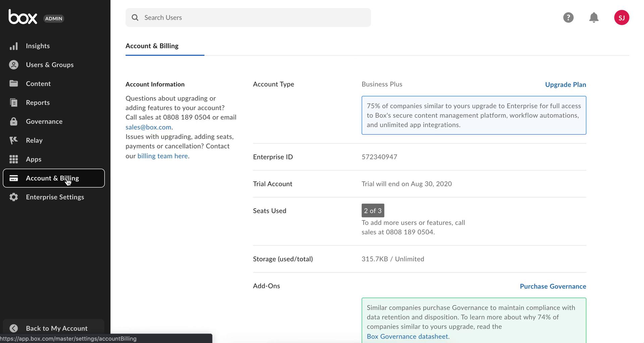The width and height of the screenshot is (644, 343).
Task: Select Account & Billing sidebar label
Action: pos(52,178)
